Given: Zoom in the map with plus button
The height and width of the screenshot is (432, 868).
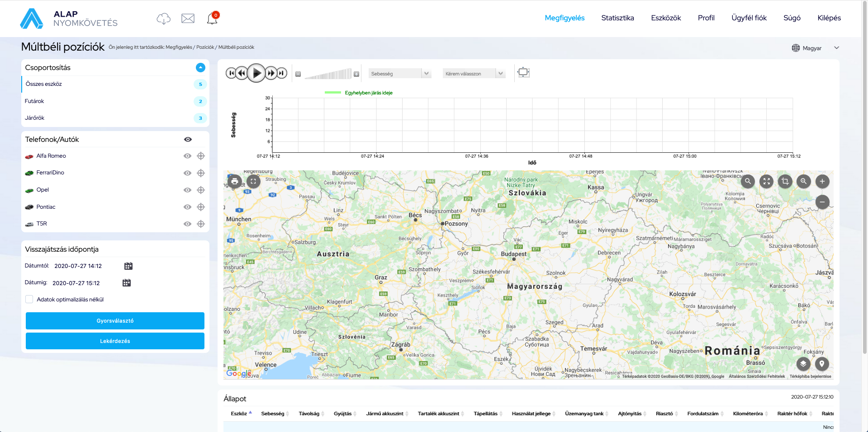Looking at the screenshot, I should tap(822, 182).
